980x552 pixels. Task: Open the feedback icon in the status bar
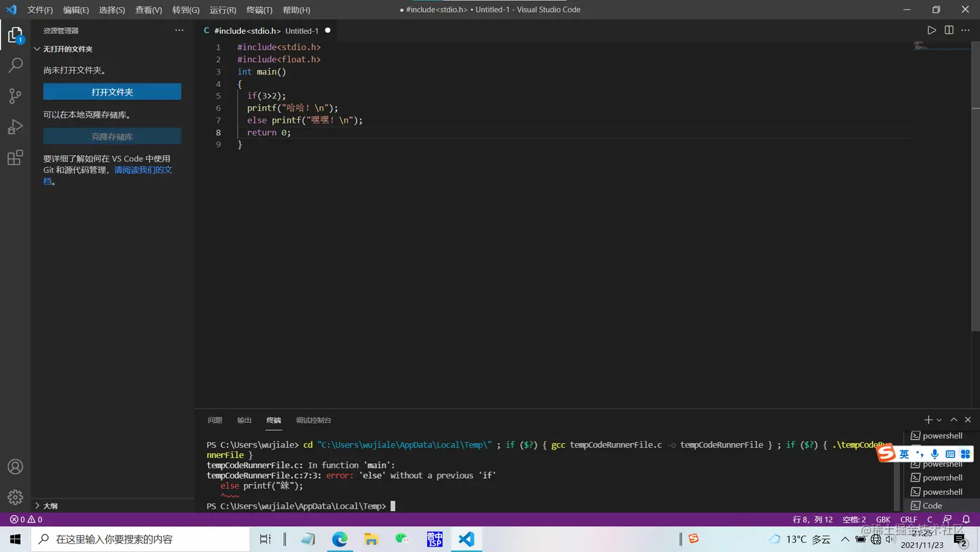[948, 520]
